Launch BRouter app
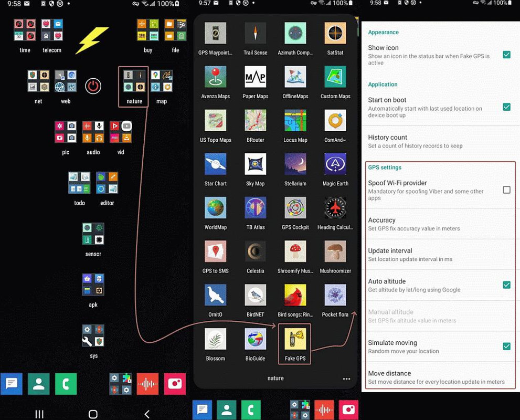 pos(255,120)
